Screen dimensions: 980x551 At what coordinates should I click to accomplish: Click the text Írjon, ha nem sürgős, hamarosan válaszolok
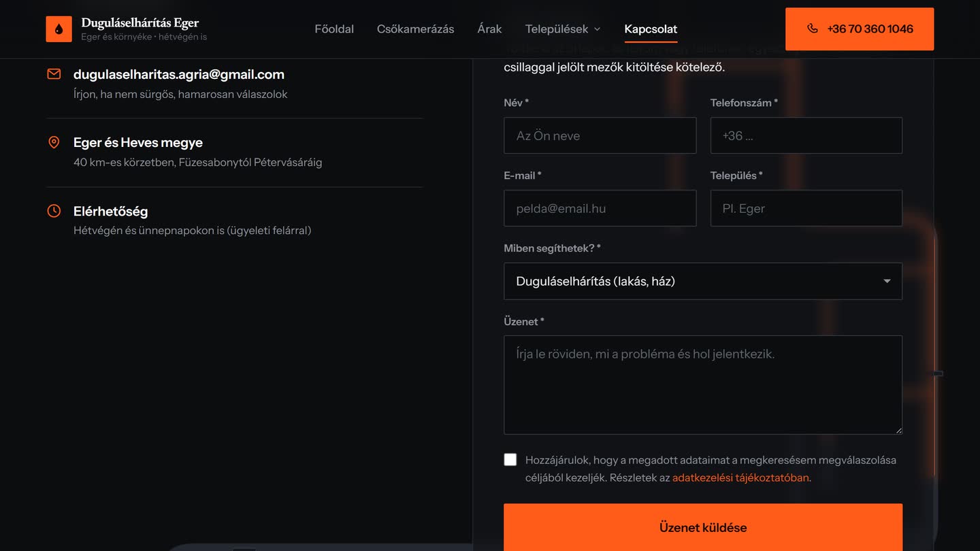180,95
